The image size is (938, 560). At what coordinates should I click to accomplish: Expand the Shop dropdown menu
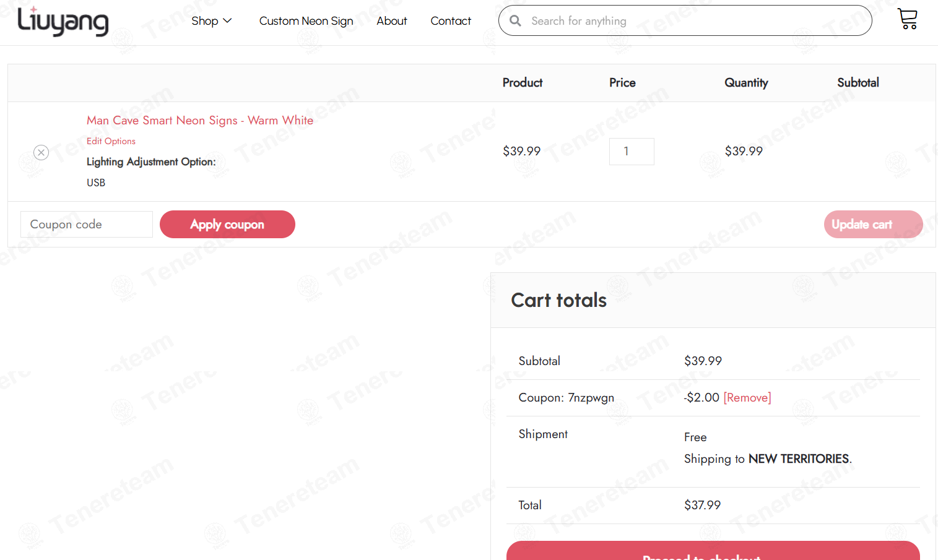pyautogui.click(x=211, y=21)
